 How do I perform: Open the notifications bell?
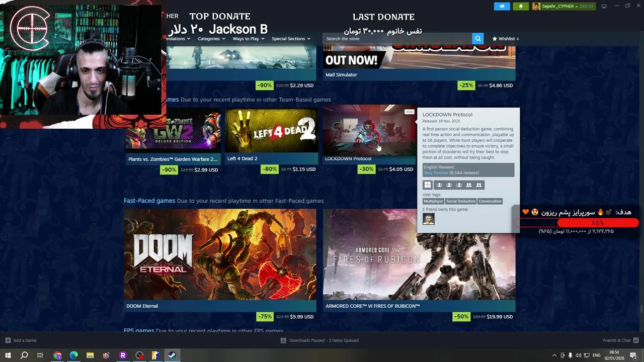521,6
